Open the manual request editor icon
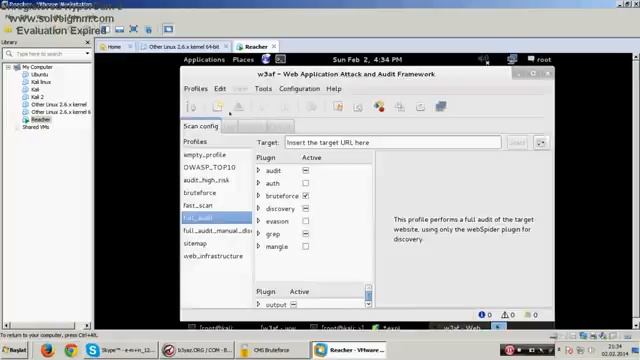The image size is (640, 360). [x=338, y=107]
